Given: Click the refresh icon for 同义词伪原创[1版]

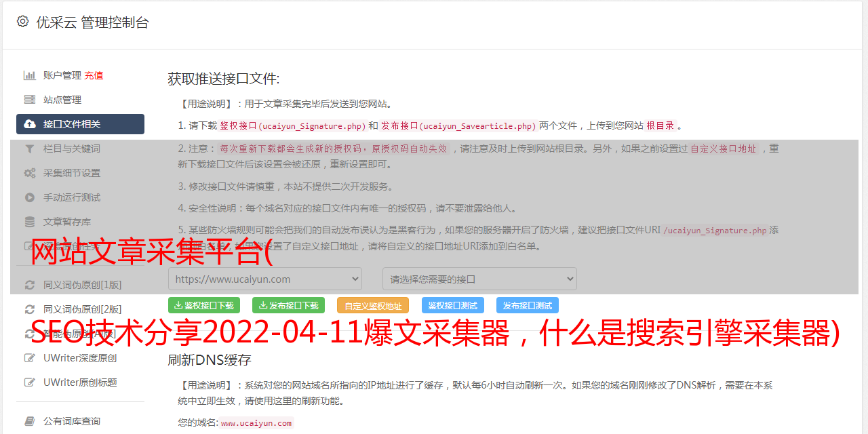Looking at the screenshot, I should [x=30, y=285].
